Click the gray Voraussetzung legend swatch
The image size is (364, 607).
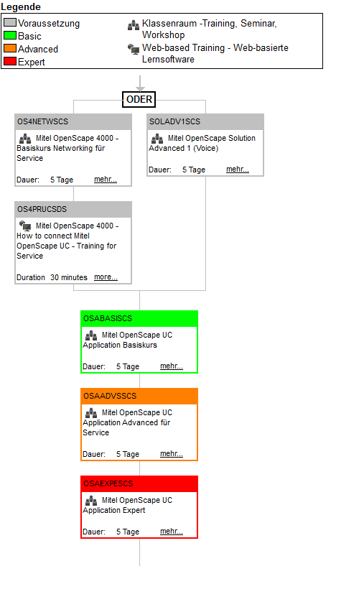10,22
